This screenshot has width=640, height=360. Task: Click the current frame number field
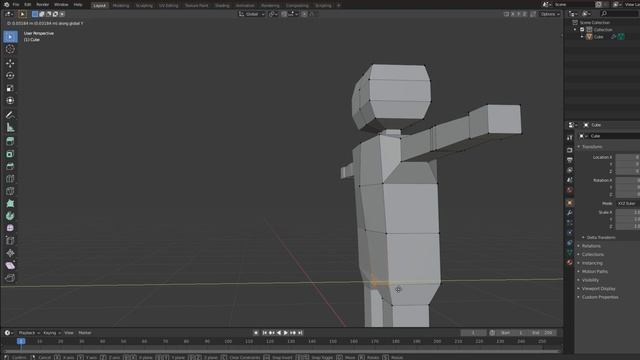pyautogui.click(x=473, y=333)
